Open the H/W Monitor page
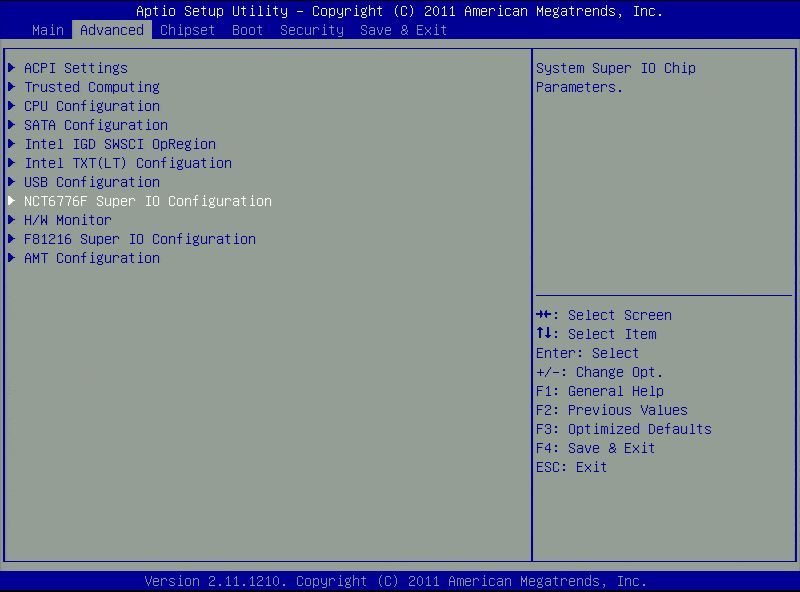 [67, 220]
